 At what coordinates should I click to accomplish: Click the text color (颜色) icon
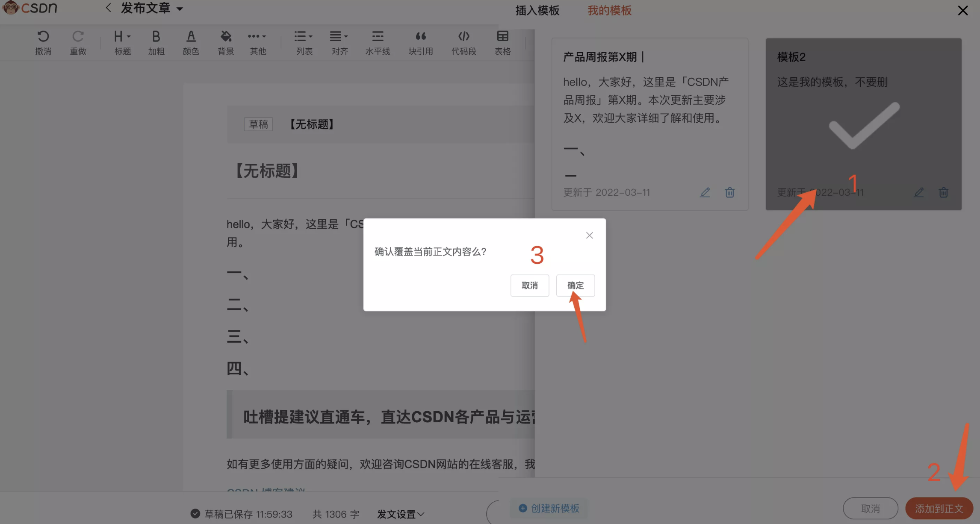(191, 37)
